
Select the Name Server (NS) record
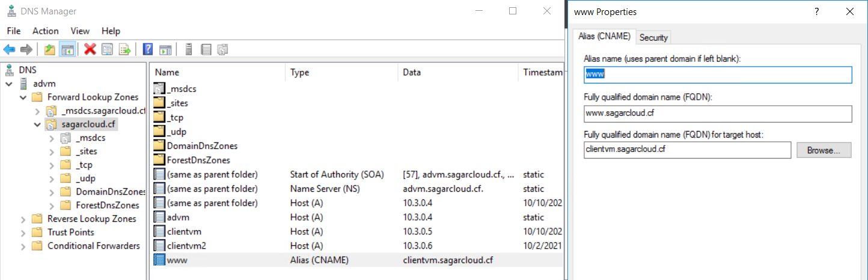pyautogui.click(x=356, y=189)
